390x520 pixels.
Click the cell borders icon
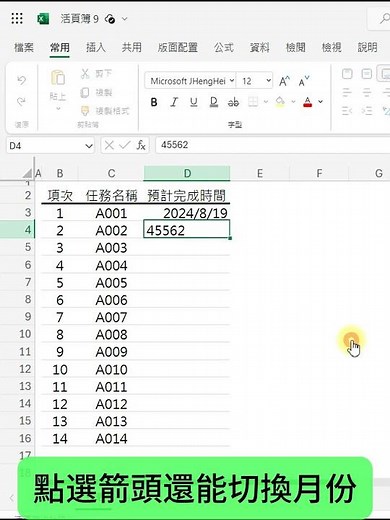253,102
